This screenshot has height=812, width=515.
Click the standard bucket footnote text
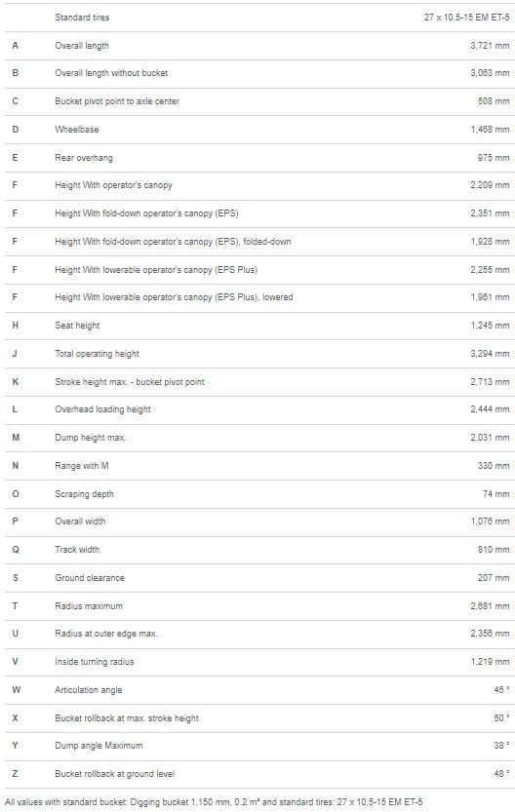tap(214, 801)
